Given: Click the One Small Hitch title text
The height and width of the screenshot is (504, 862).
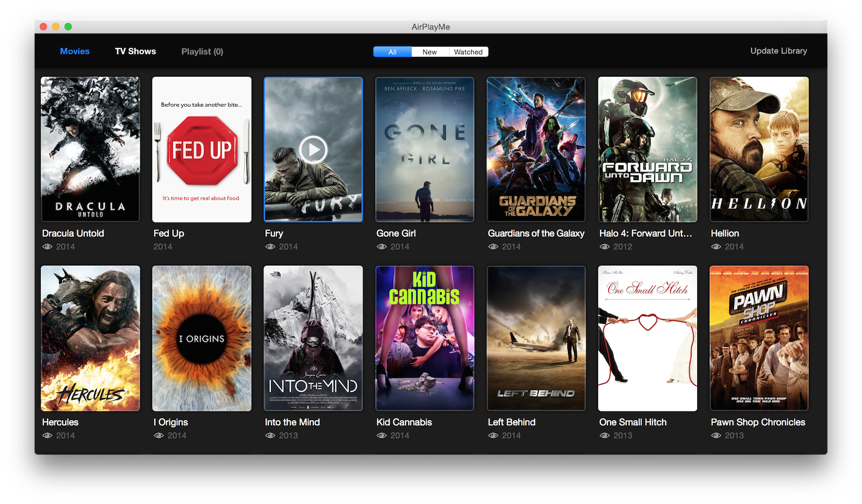Looking at the screenshot, I should (x=633, y=422).
